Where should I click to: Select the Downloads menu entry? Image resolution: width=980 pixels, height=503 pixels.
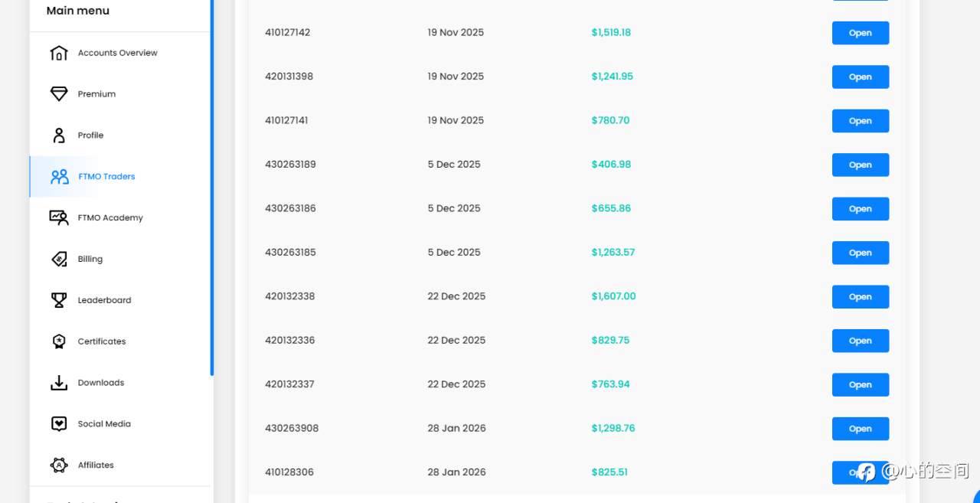(100, 383)
